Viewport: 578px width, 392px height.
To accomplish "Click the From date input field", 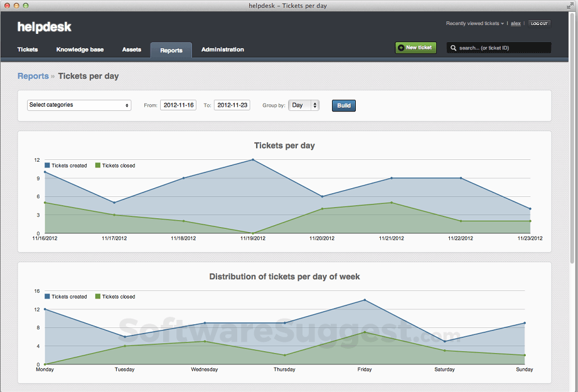I will 178,105.
